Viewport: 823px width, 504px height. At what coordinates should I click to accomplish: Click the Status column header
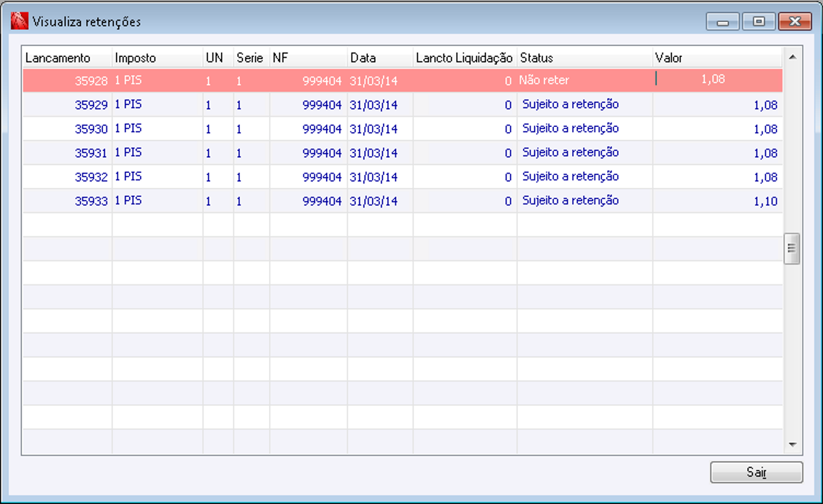click(x=584, y=58)
